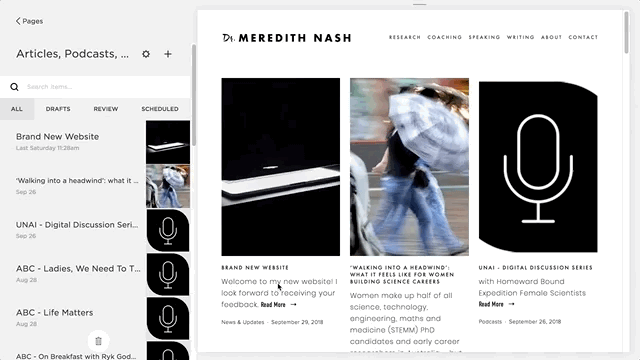The image size is (640, 360).
Task: Click 'WALKING INTO A HEADWIND' post title
Action: [x=402, y=275]
